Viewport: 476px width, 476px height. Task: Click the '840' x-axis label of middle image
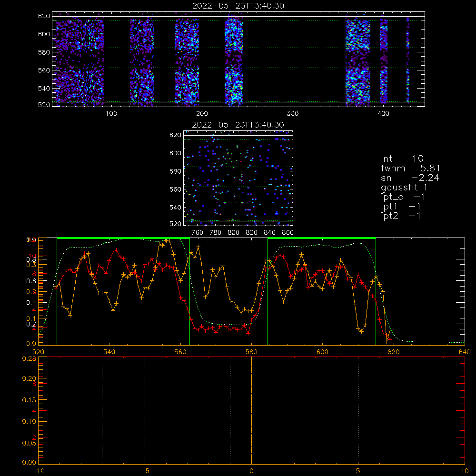pyautogui.click(x=269, y=233)
